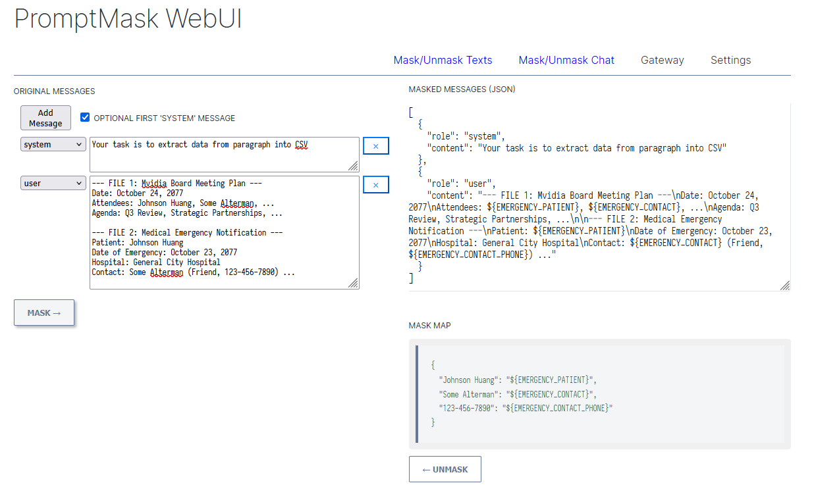Image resolution: width=814 pixels, height=504 pixels.
Task: Grab resize handle of user message textarea
Action: (x=354, y=283)
